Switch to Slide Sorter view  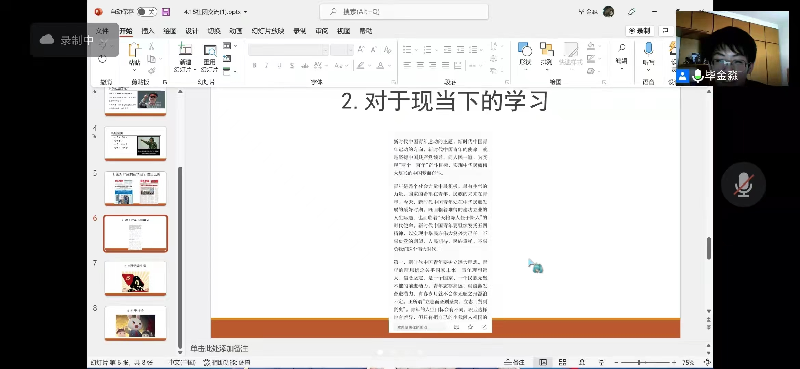coord(562,362)
